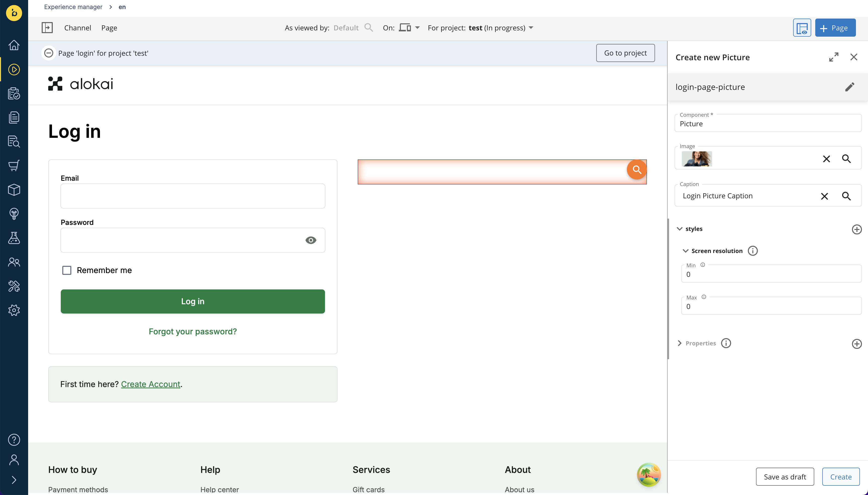868x495 pixels.
Task: Add a Properties item with plus
Action: [857, 344]
